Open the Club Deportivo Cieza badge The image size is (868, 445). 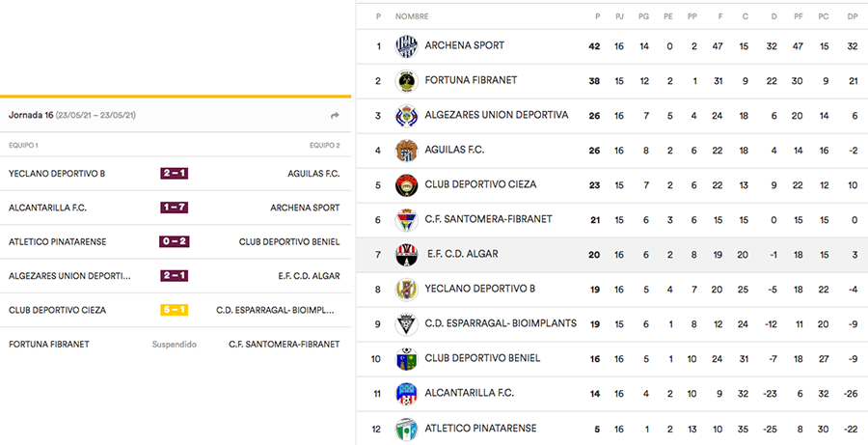tap(406, 185)
